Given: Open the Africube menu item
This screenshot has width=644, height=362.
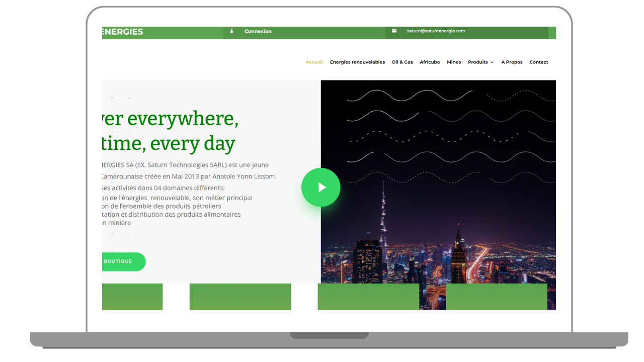Looking at the screenshot, I should coord(430,62).
